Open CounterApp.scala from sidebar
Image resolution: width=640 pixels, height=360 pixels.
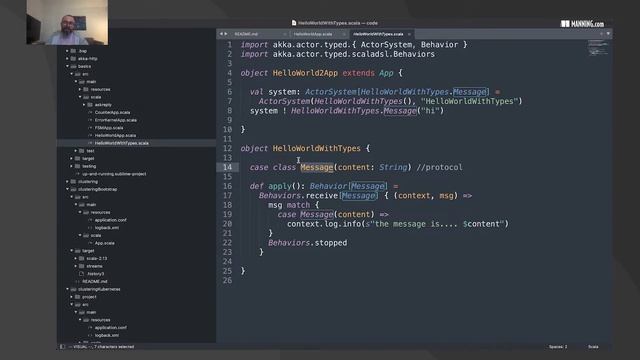pos(112,113)
